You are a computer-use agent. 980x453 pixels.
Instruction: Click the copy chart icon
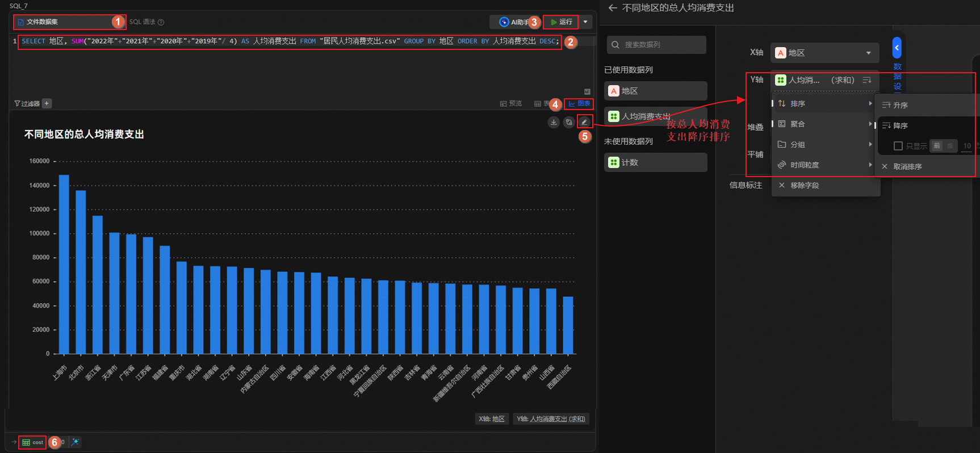click(569, 122)
